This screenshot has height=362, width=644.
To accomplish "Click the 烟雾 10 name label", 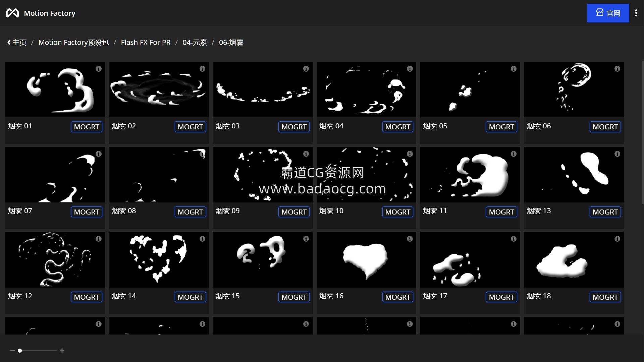I will [331, 211].
